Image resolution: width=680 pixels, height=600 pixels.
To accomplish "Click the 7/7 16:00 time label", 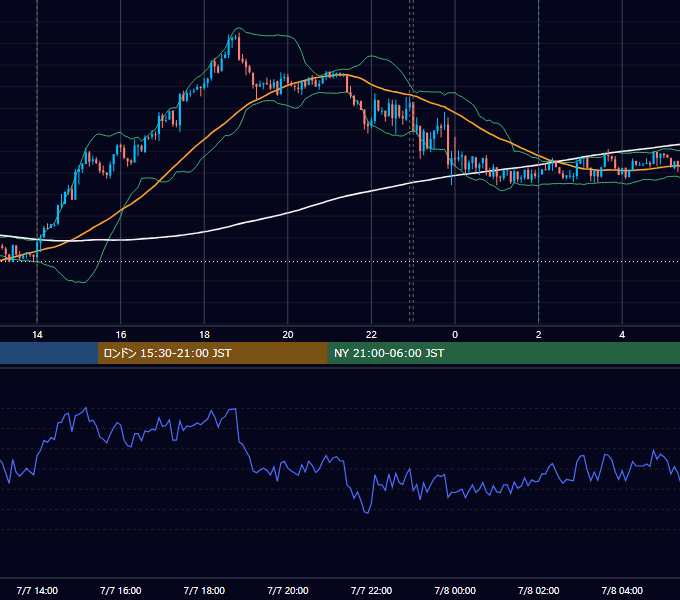I will pos(121,590).
